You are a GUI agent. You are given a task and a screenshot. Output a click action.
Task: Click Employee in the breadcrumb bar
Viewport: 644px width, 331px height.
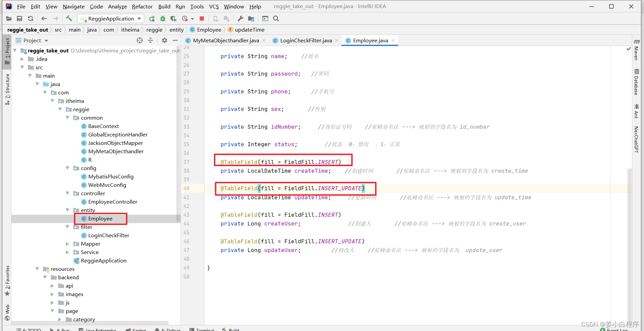(x=208, y=30)
